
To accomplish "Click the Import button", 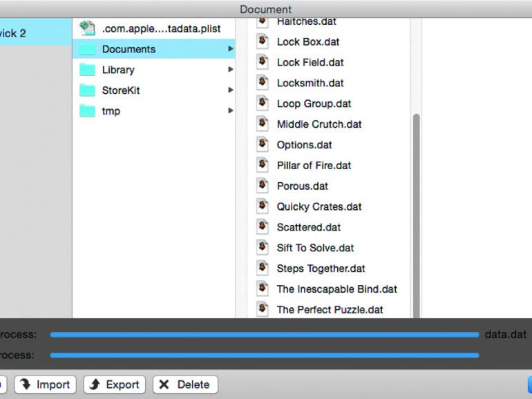I will [x=45, y=385].
